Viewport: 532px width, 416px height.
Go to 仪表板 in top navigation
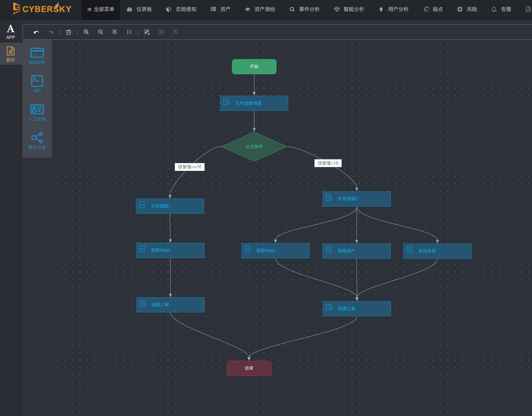tap(139, 9)
